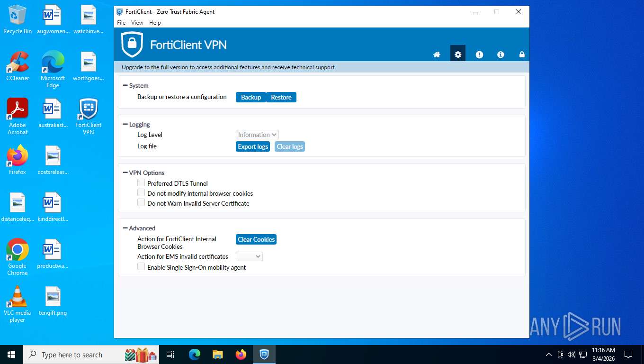Select the worthgoes image file icon
Image resolution: width=644 pixels, height=364 pixels.
[88, 66]
